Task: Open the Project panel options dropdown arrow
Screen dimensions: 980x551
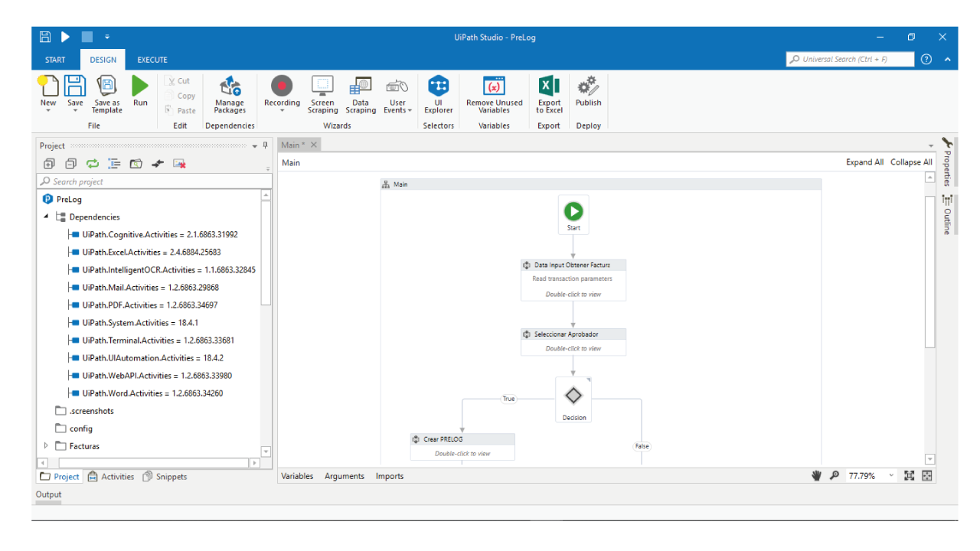Action: coord(255,145)
